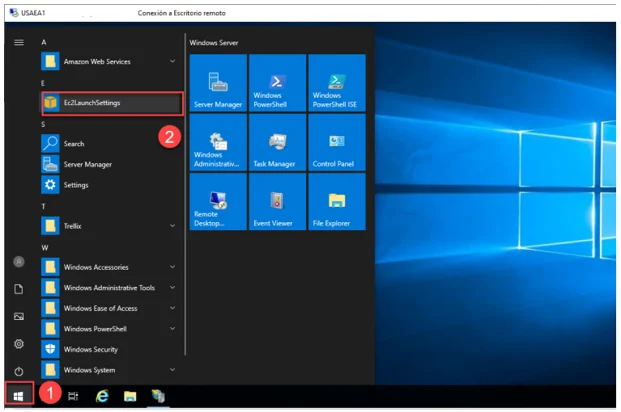The image size is (621, 412).
Task: Open the Server Manager tile
Action: tap(218, 83)
